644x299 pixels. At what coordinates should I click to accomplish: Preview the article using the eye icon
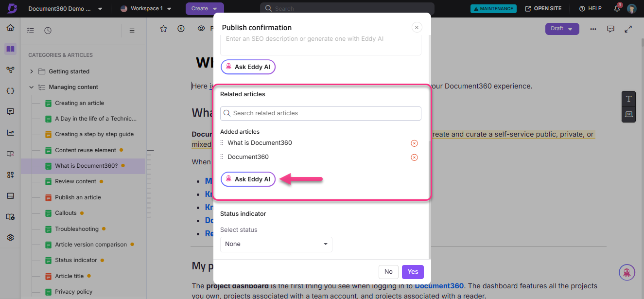tap(201, 28)
